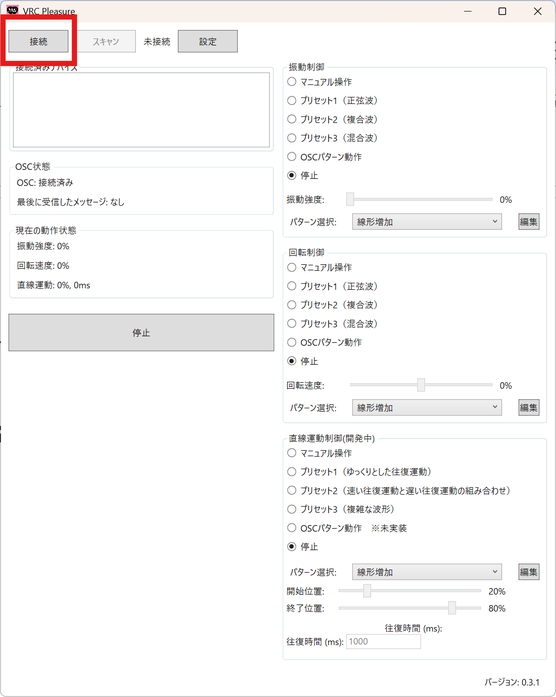Viewport: 556px width, 697px height.
Task: Click inside the 接続済みデバイス list box
Action: [141, 110]
